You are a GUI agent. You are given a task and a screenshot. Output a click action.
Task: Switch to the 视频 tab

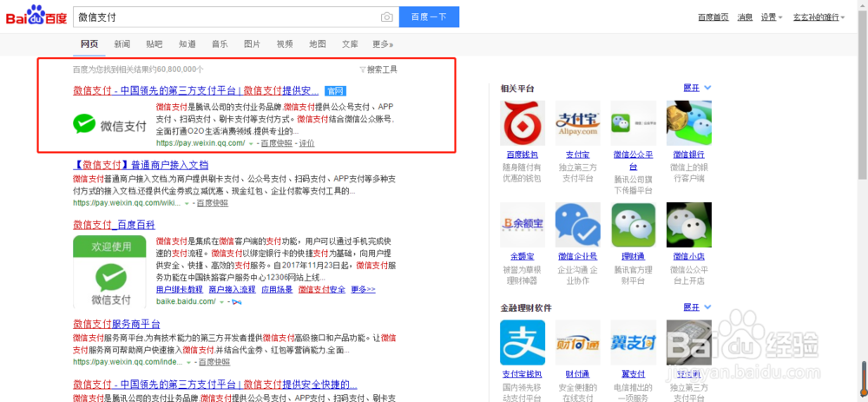(x=285, y=44)
